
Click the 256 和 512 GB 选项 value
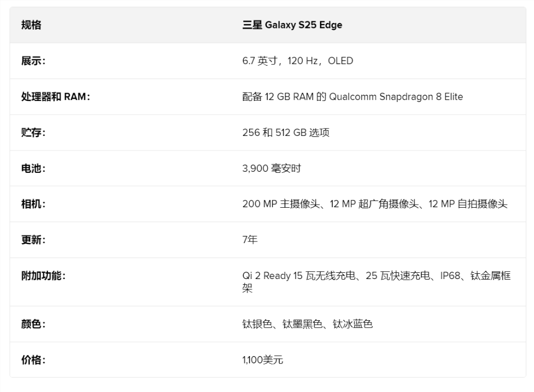click(286, 133)
